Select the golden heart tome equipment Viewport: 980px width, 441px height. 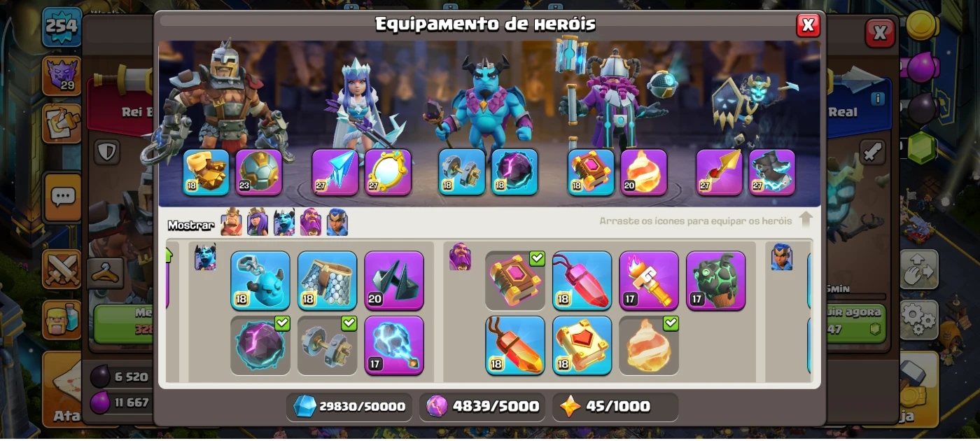click(582, 345)
